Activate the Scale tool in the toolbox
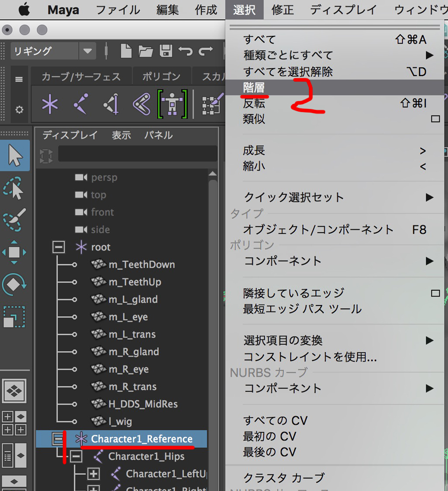Screen dimensions: 448x491 [x=14, y=317]
